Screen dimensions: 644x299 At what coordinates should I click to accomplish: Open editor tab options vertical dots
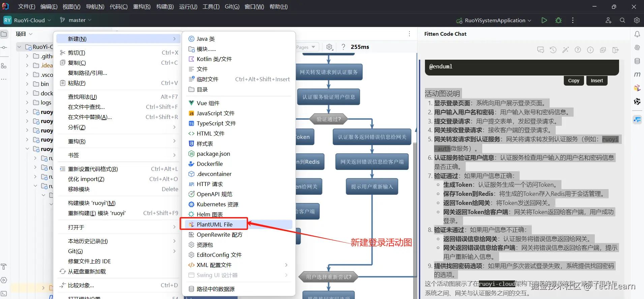(409, 34)
